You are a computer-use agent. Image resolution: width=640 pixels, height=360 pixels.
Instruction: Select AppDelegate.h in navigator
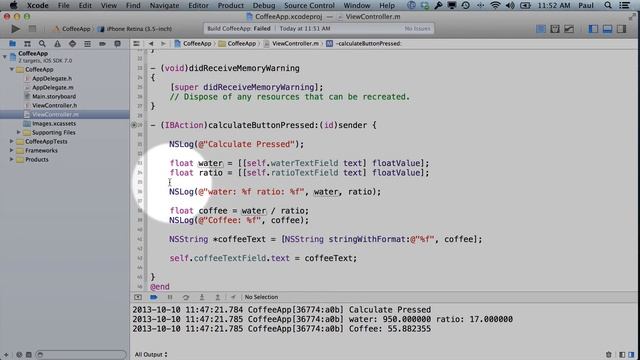[52, 78]
